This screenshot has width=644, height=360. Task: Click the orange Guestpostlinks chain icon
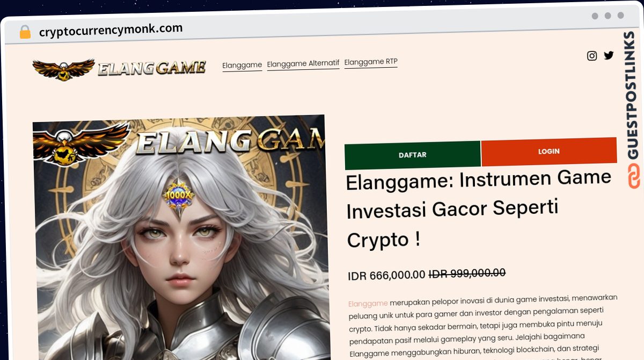click(634, 177)
